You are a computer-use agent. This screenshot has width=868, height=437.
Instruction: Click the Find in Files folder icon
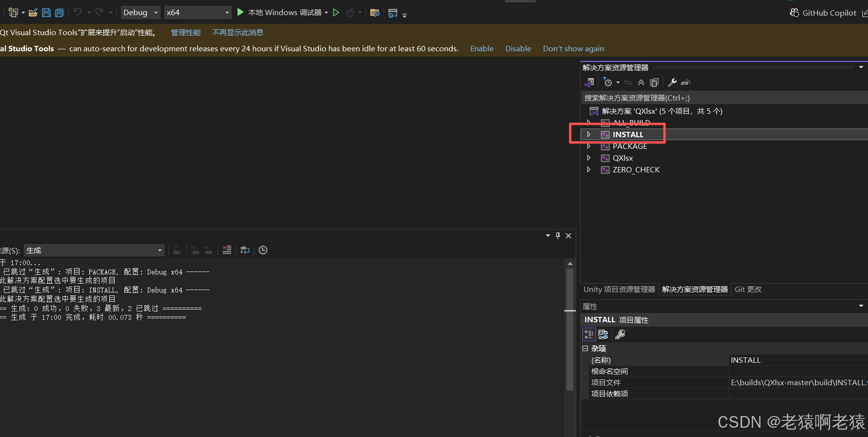tap(375, 13)
